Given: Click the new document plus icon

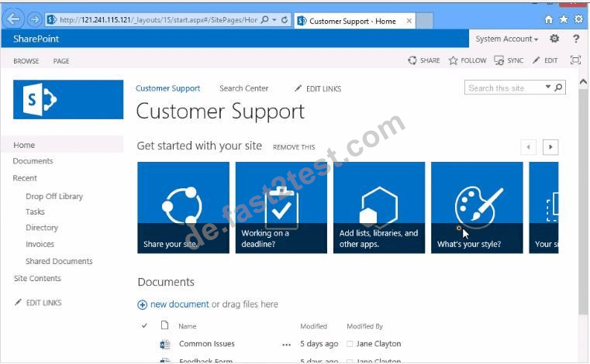Looking at the screenshot, I should click(x=142, y=304).
